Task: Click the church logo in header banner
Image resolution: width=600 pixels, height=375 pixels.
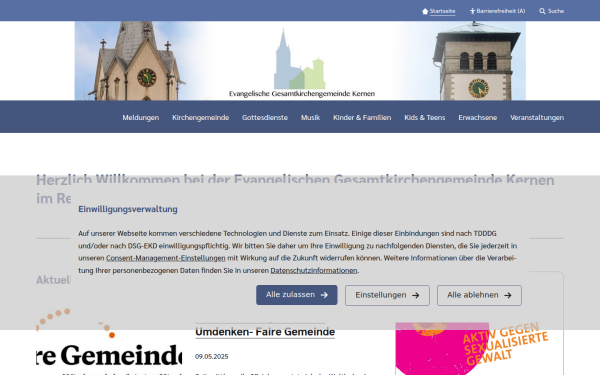Action: (302, 63)
